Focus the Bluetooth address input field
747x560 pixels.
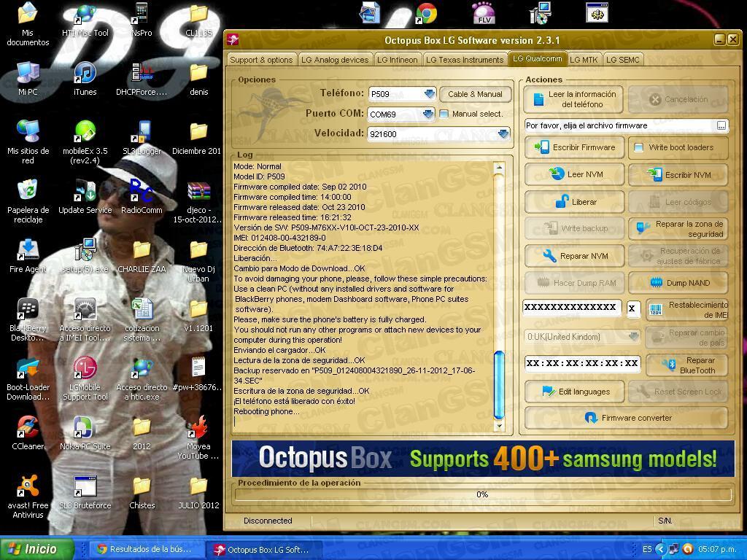pyautogui.click(x=582, y=363)
